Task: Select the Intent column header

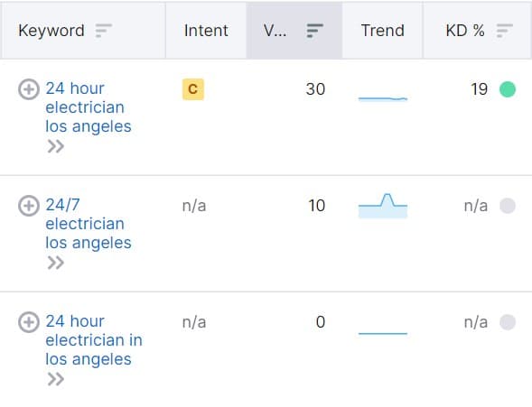Action: point(206,31)
